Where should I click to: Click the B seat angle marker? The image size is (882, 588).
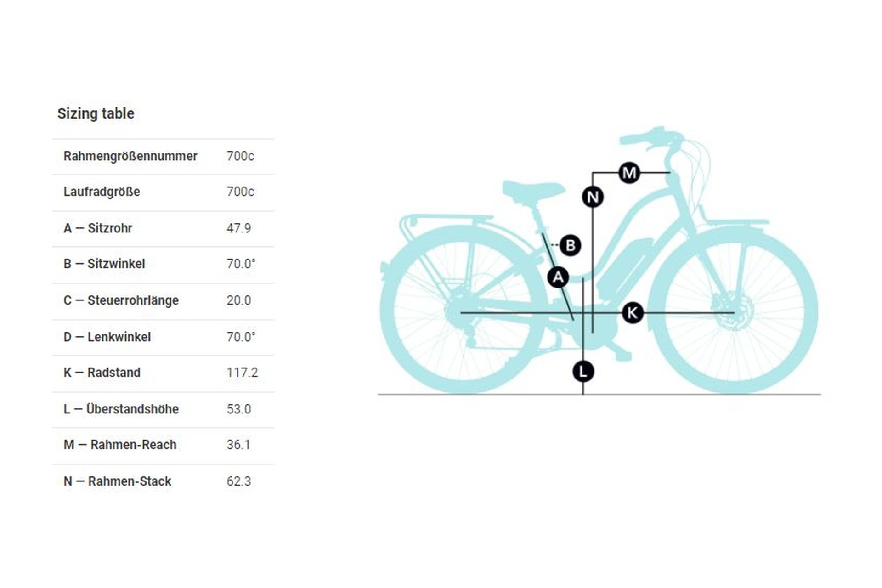pyautogui.click(x=571, y=245)
